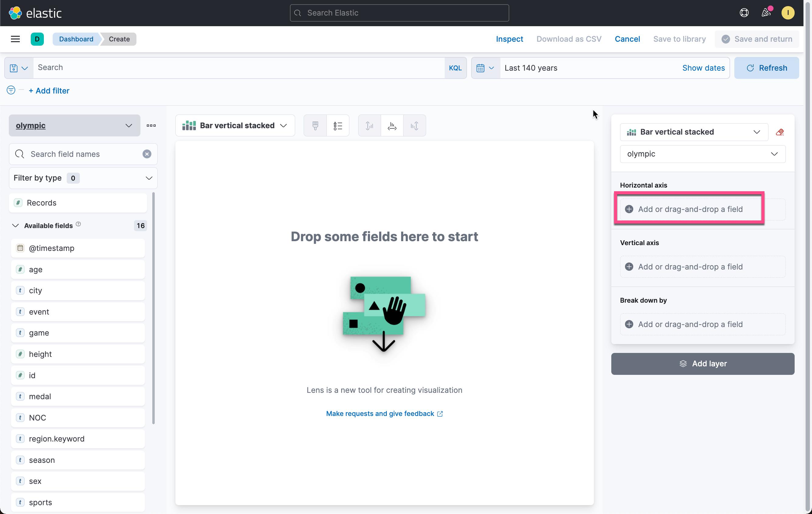812x514 pixels.
Task: Click the Add layer button
Action: coord(703,364)
